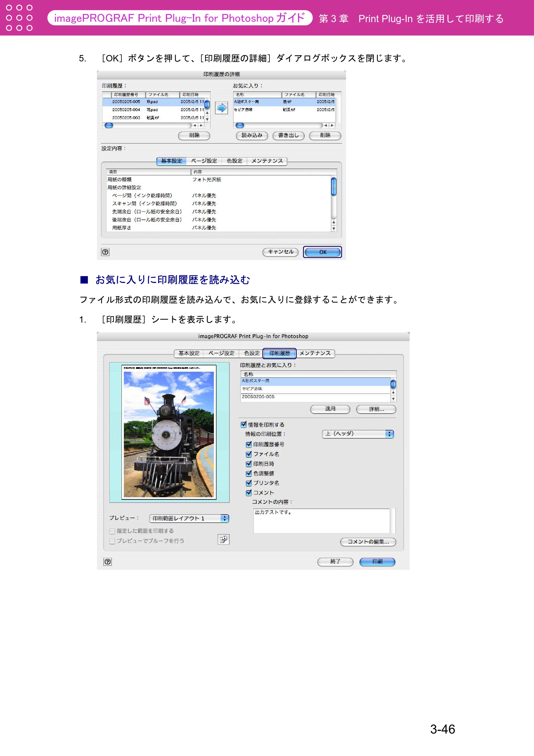Click the 読み込み button

pyautogui.click(x=252, y=135)
